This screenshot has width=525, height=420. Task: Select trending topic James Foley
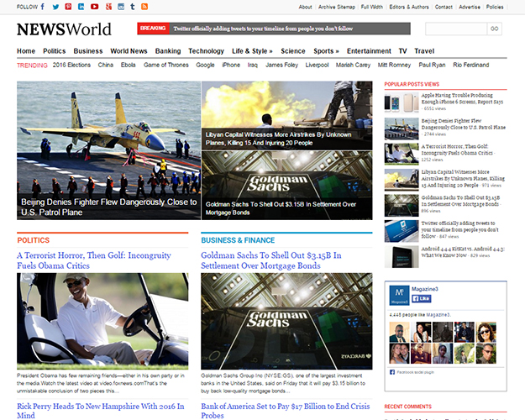click(x=281, y=65)
